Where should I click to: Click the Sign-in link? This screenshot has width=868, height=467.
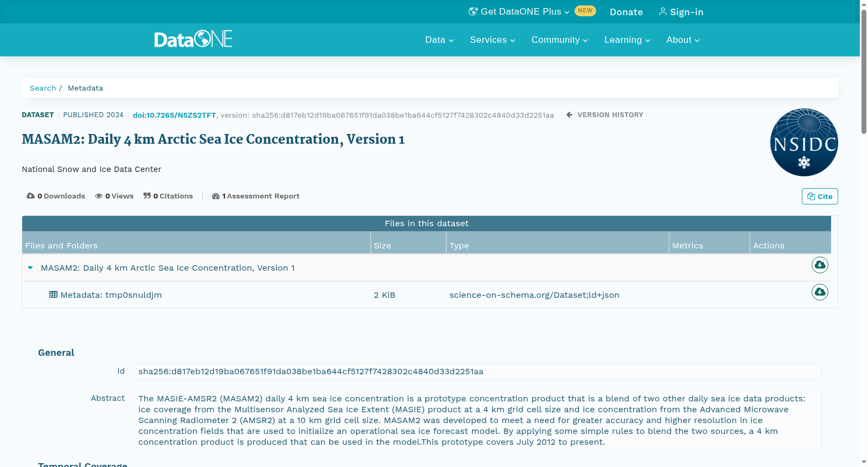point(681,12)
